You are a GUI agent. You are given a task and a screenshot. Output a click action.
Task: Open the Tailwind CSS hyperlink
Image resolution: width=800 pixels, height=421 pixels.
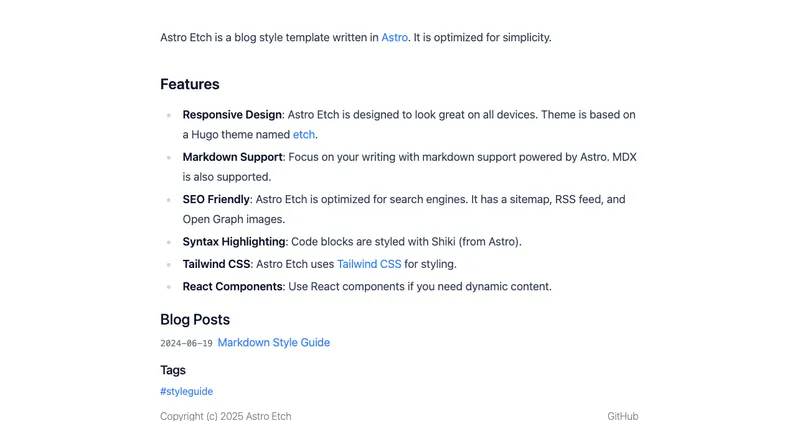click(x=368, y=264)
